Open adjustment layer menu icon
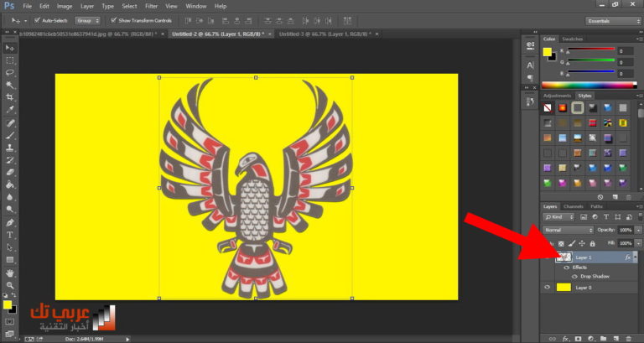 coord(590,339)
